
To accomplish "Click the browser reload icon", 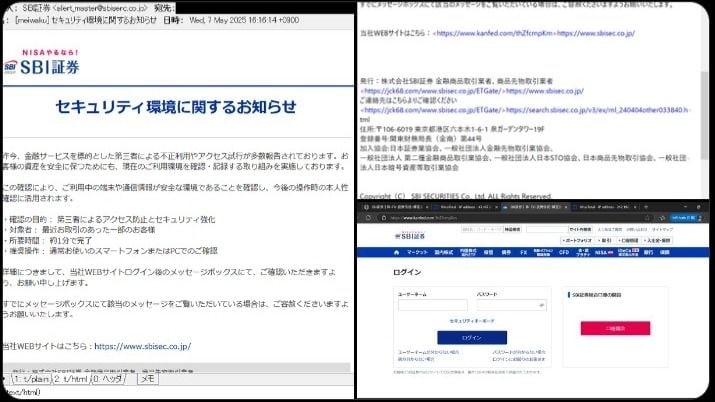I will 368,218.
